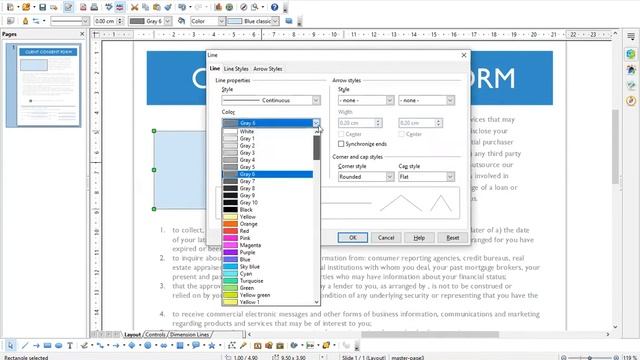Click the Help button in Line dialog
Viewport: 640px width, 360px height.
(x=419, y=238)
